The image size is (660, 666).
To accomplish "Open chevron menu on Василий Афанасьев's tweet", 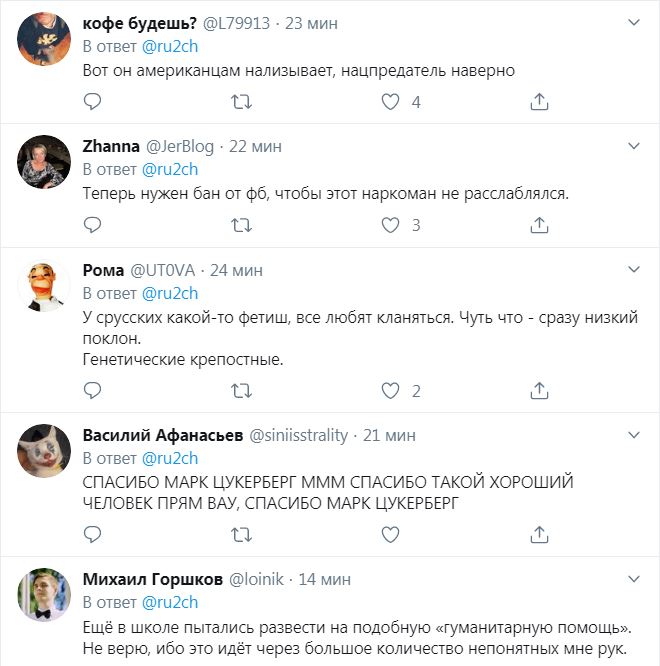I will coord(631,435).
